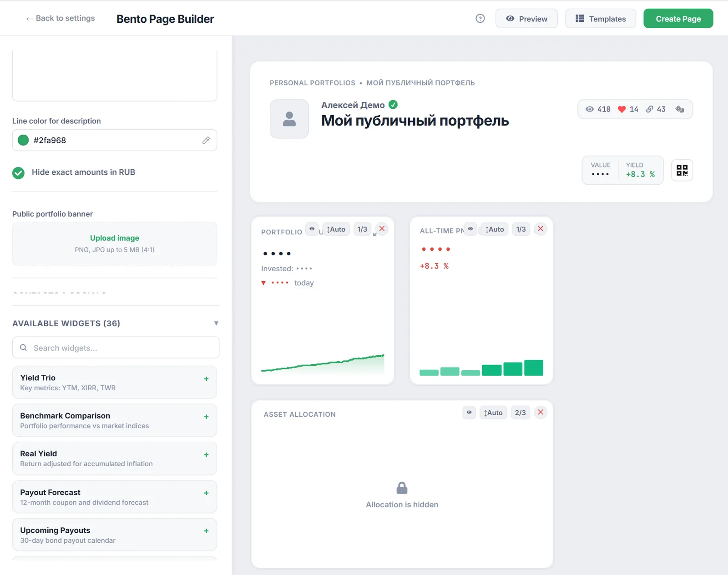Focus the Search widgets field
Viewport: 728px width, 575px height.
pos(116,348)
